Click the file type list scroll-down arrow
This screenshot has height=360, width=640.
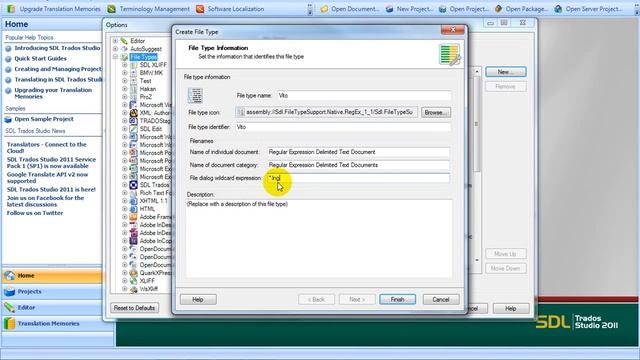tap(476, 260)
